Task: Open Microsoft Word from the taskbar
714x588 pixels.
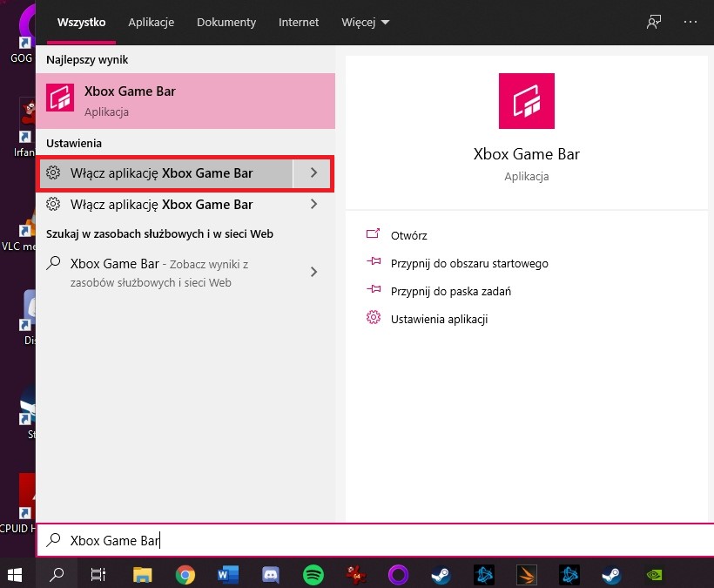Action: pos(227,574)
